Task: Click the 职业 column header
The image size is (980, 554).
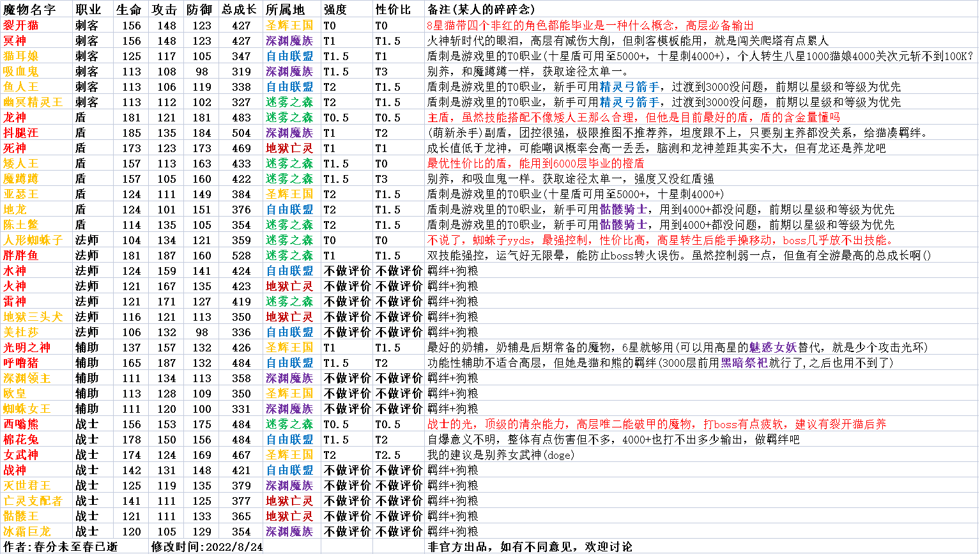Action: coord(88,10)
